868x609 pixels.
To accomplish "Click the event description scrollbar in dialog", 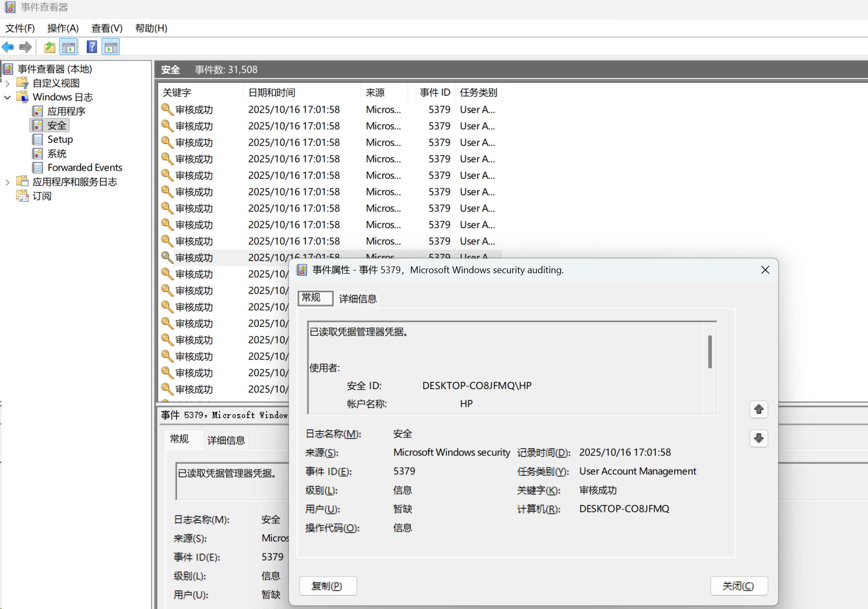I will coord(710,352).
